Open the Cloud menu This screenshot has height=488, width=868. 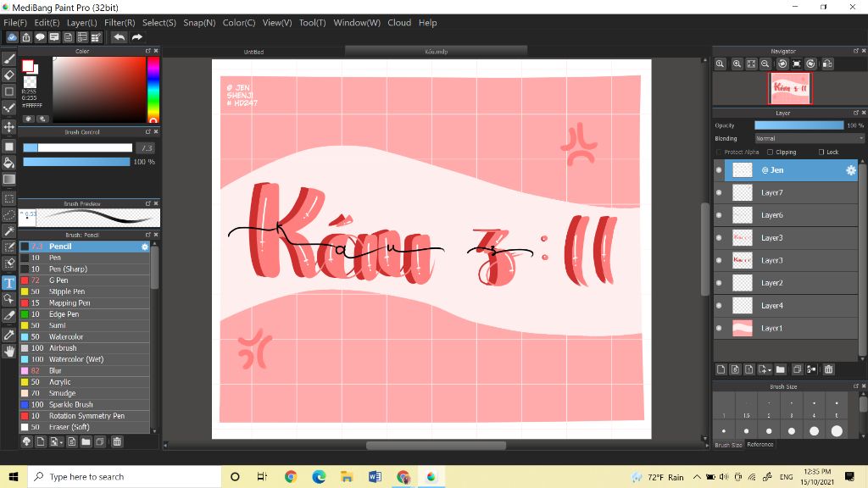pos(399,23)
